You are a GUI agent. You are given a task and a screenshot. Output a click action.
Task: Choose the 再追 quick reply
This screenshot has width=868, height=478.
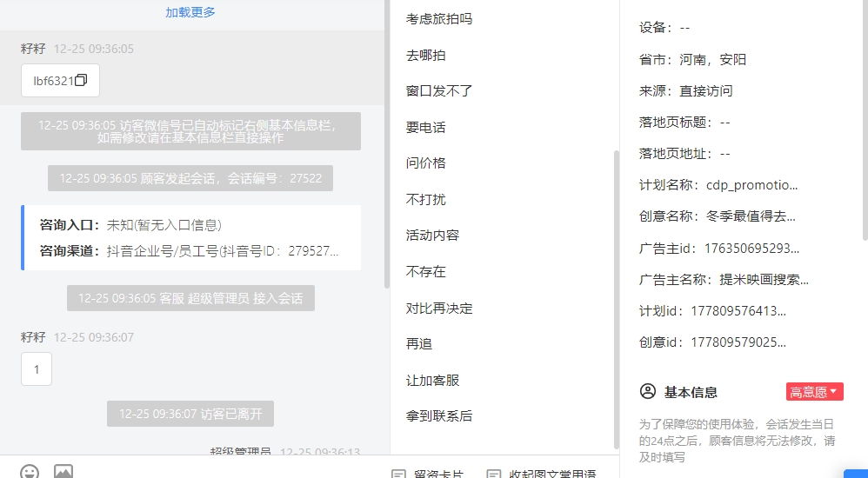coord(419,343)
